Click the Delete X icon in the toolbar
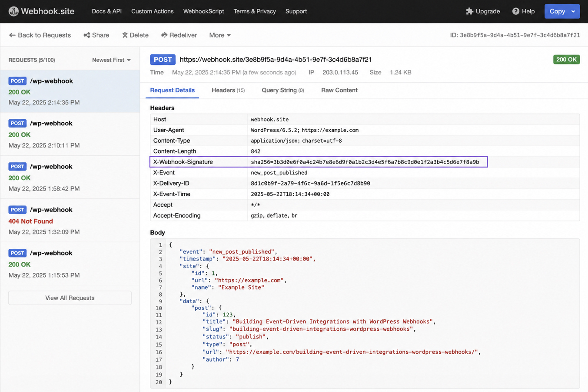588x392 pixels. 125,35
